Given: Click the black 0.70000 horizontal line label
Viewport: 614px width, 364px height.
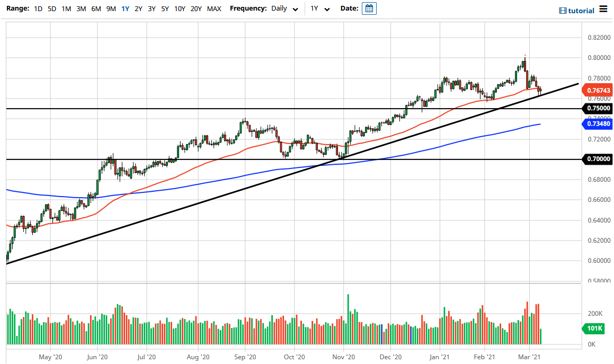Looking at the screenshot, I should pyautogui.click(x=598, y=159).
